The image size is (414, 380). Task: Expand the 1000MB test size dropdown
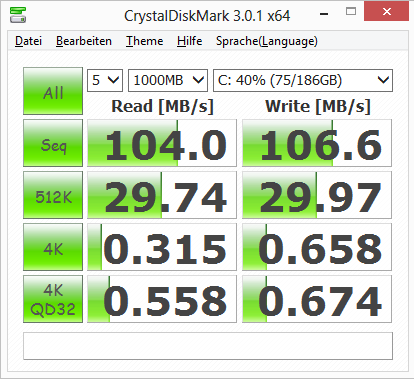[x=168, y=80]
